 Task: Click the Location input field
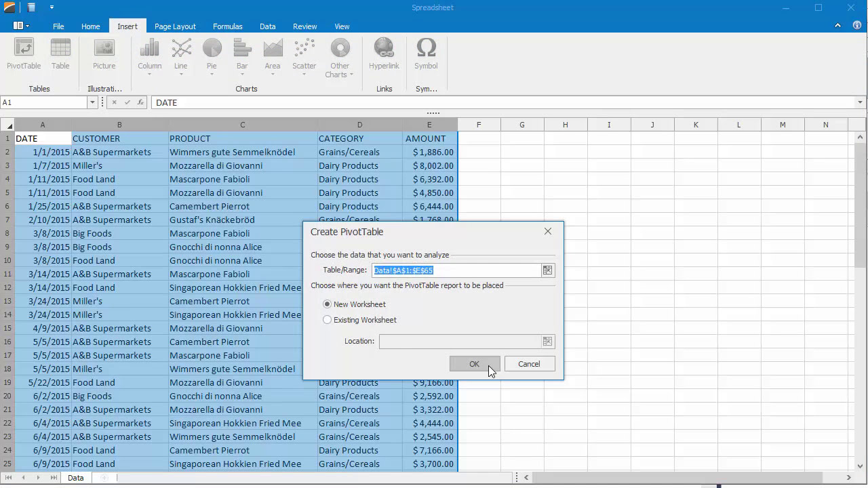click(x=460, y=342)
